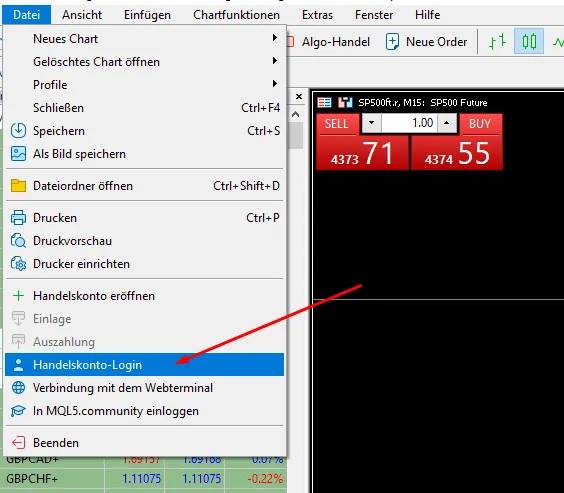The height and width of the screenshot is (493, 564).
Task: Open the Hilfe menu
Action: point(427,15)
